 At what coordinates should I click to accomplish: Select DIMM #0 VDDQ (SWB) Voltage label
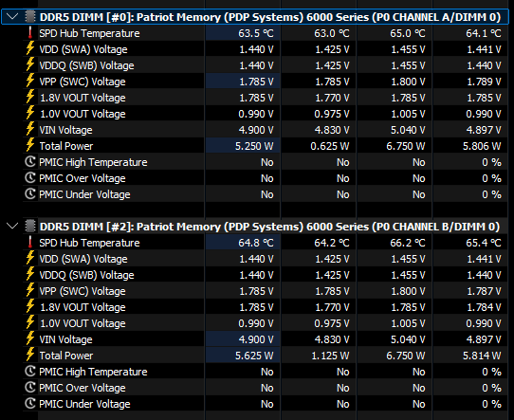tap(86, 65)
